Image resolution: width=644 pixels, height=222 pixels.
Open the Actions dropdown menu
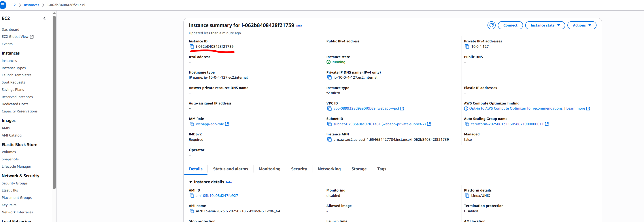(582, 25)
